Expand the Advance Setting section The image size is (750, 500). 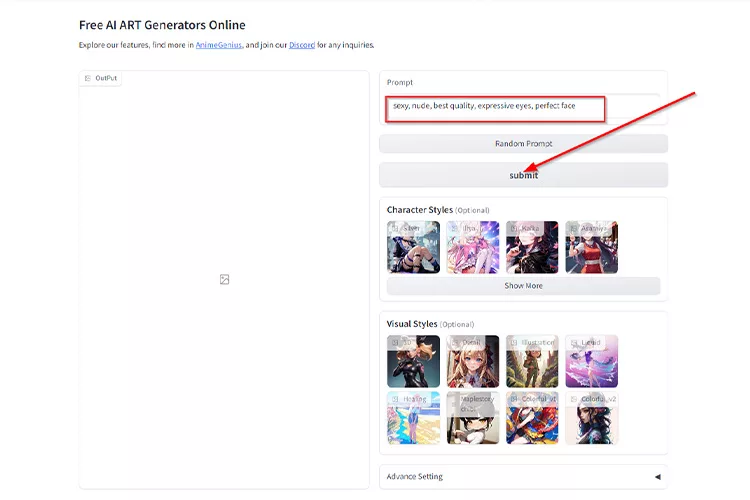pos(523,477)
